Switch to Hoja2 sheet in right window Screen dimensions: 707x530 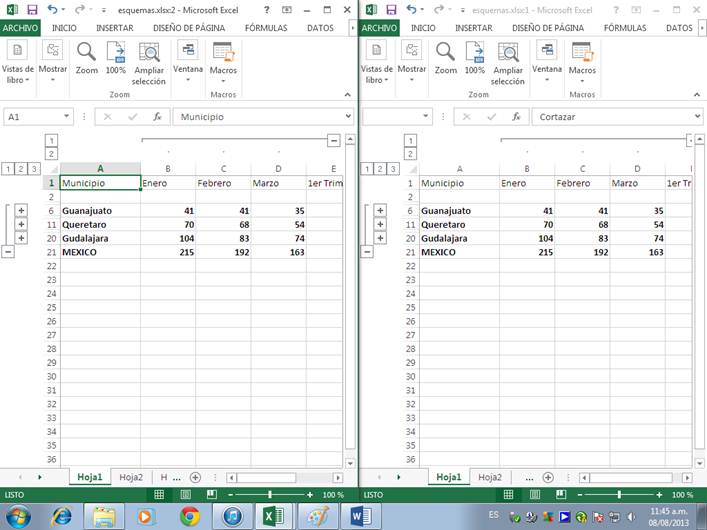tap(490, 478)
